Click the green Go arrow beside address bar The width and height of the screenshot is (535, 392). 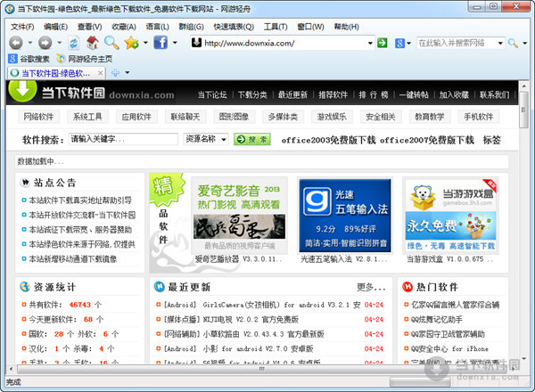383,43
